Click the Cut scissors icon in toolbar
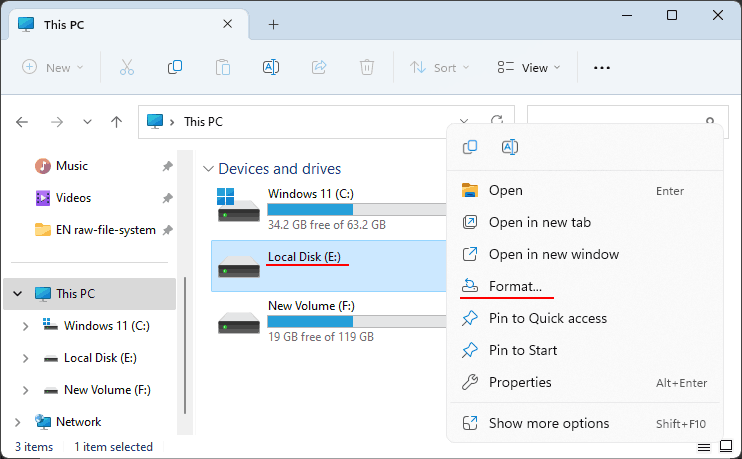Image resolution: width=742 pixels, height=459 pixels. pyautogui.click(x=126, y=67)
